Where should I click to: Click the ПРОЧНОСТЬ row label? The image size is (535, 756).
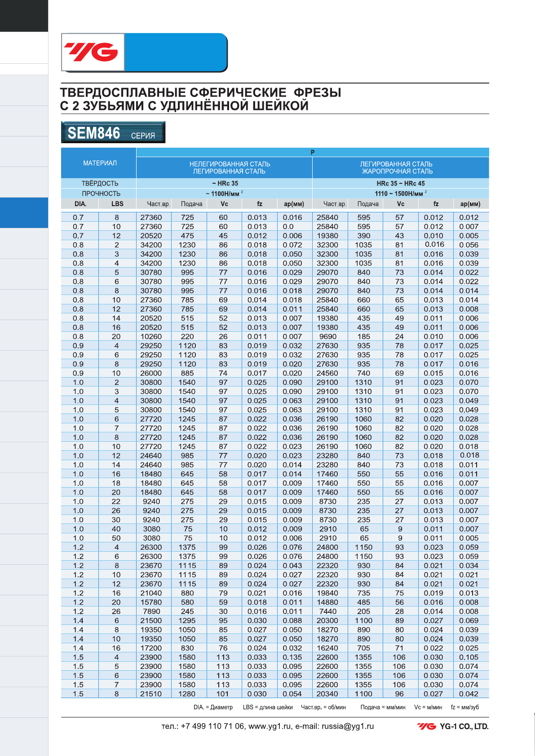(x=101, y=193)
